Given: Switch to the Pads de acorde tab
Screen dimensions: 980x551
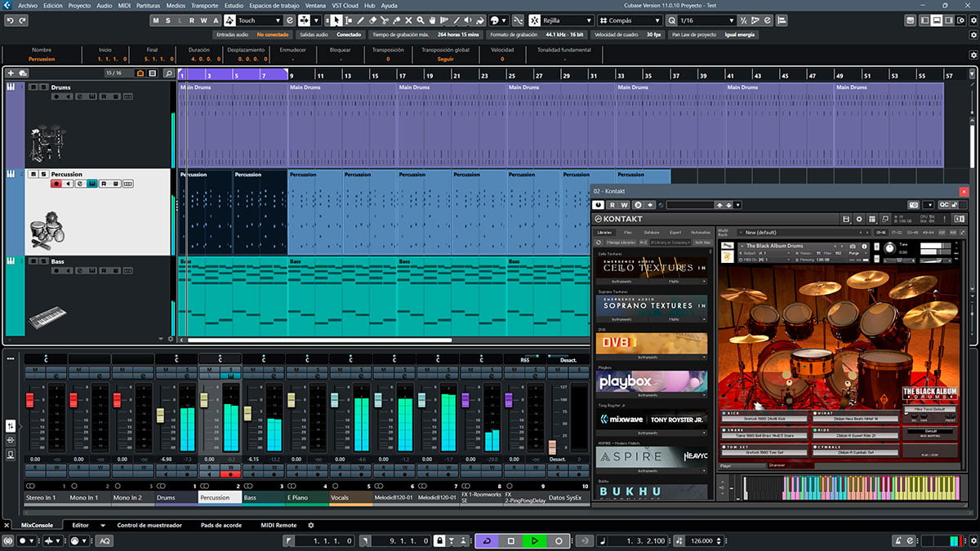Looking at the screenshot, I should pyautogui.click(x=223, y=525).
